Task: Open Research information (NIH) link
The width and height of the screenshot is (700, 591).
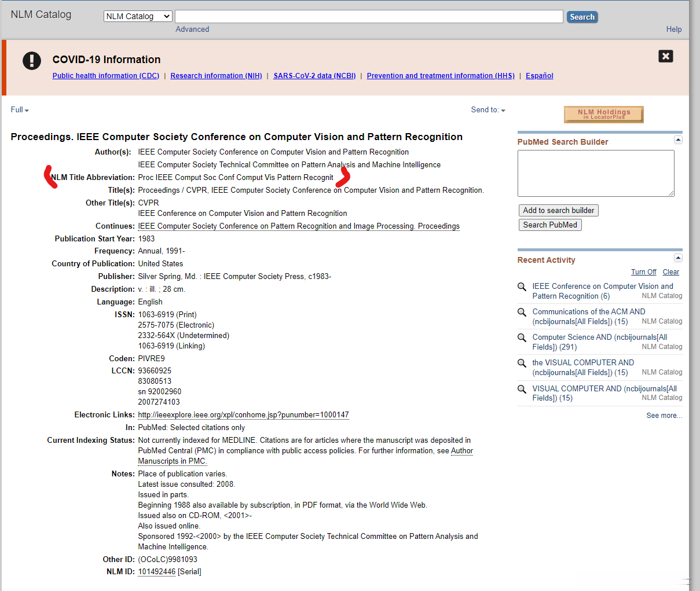Action: (x=216, y=76)
